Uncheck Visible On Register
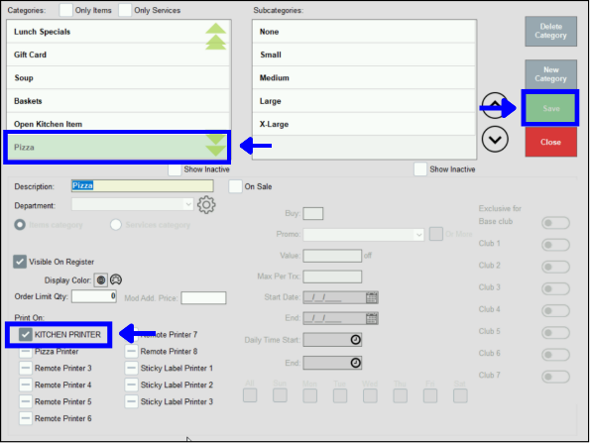This screenshot has width=590, height=444. point(20,262)
